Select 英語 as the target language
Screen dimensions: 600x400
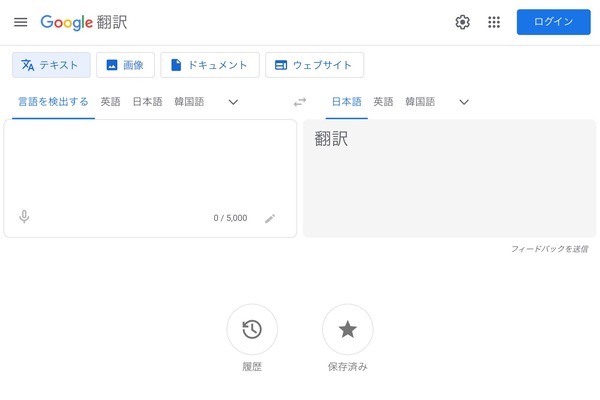pyautogui.click(x=383, y=102)
